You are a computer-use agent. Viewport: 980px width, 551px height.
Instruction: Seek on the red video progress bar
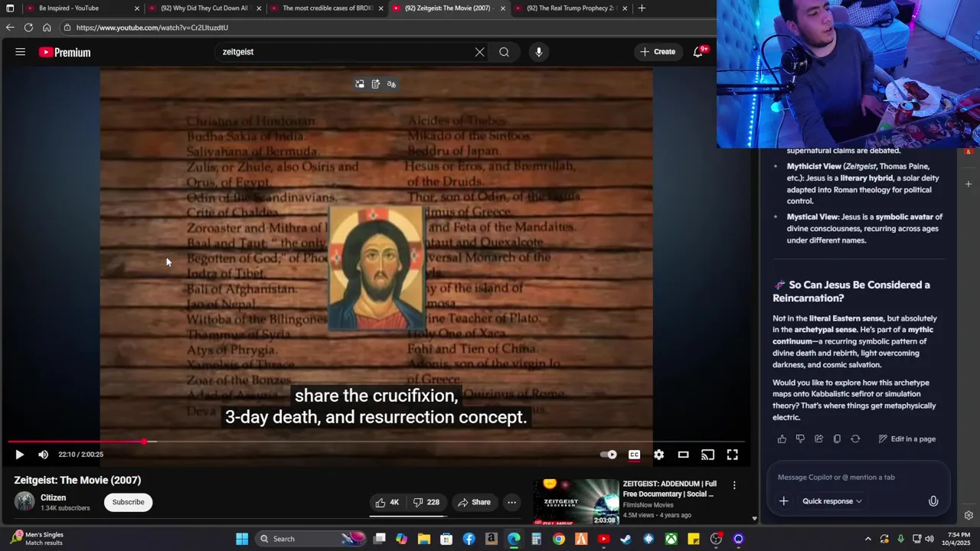pyautogui.click(x=376, y=442)
